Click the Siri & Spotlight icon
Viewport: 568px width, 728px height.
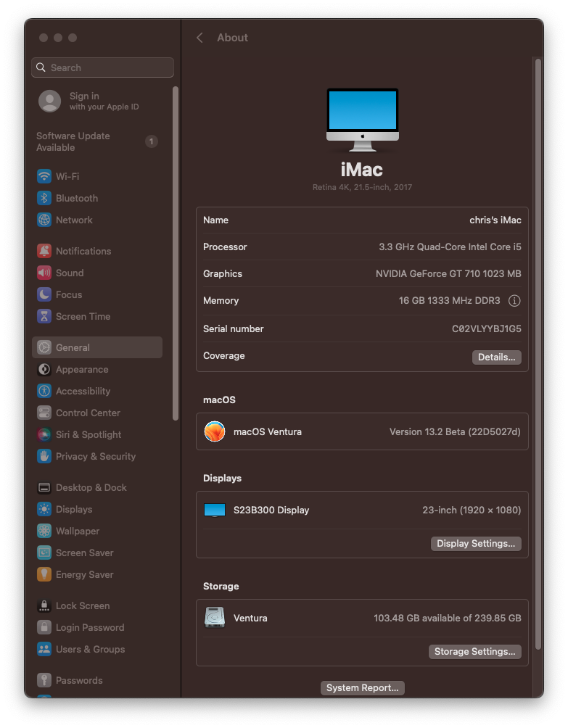coord(44,435)
